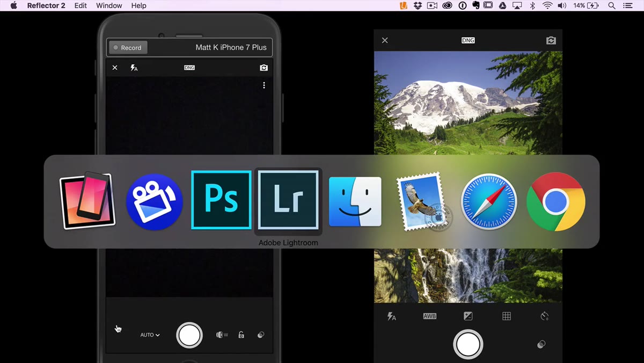Click the Evernote elephant menu bar icon
This screenshot has width=644, height=363.
[475, 5]
